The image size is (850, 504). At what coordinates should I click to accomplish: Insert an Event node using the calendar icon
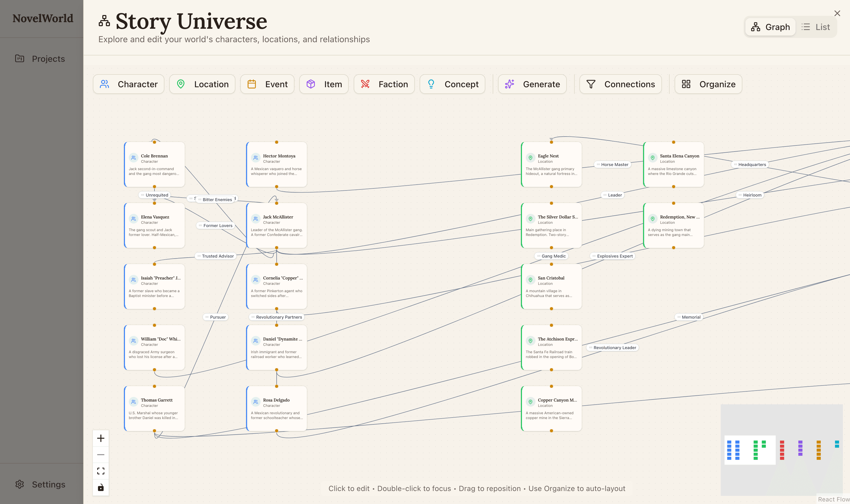coord(267,84)
